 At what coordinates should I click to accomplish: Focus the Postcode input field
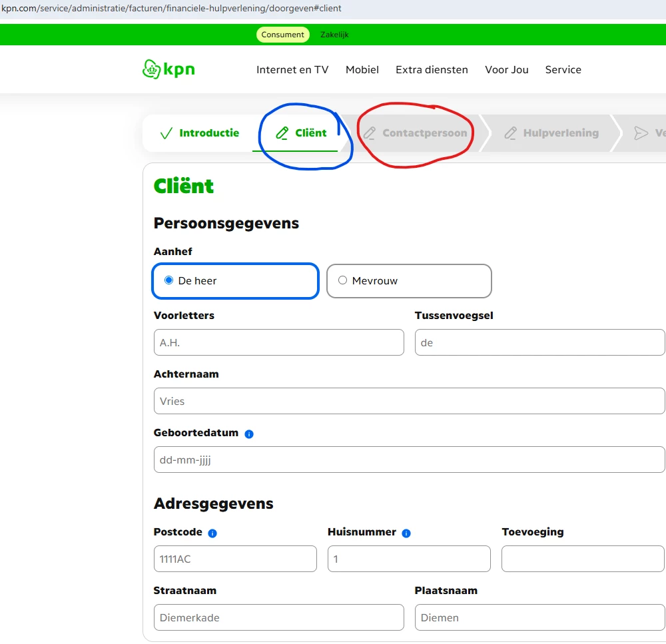(x=235, y=559)
